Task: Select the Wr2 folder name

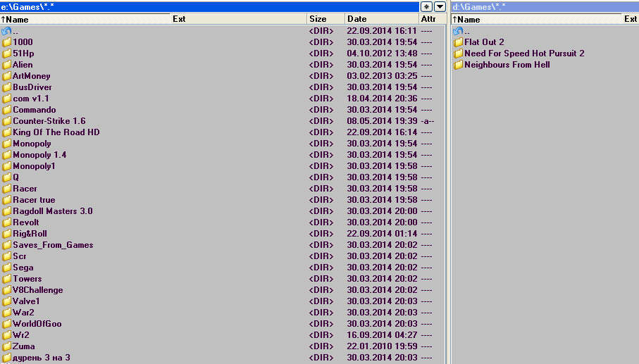Action: pyautogui.click(x=21, y=335)
